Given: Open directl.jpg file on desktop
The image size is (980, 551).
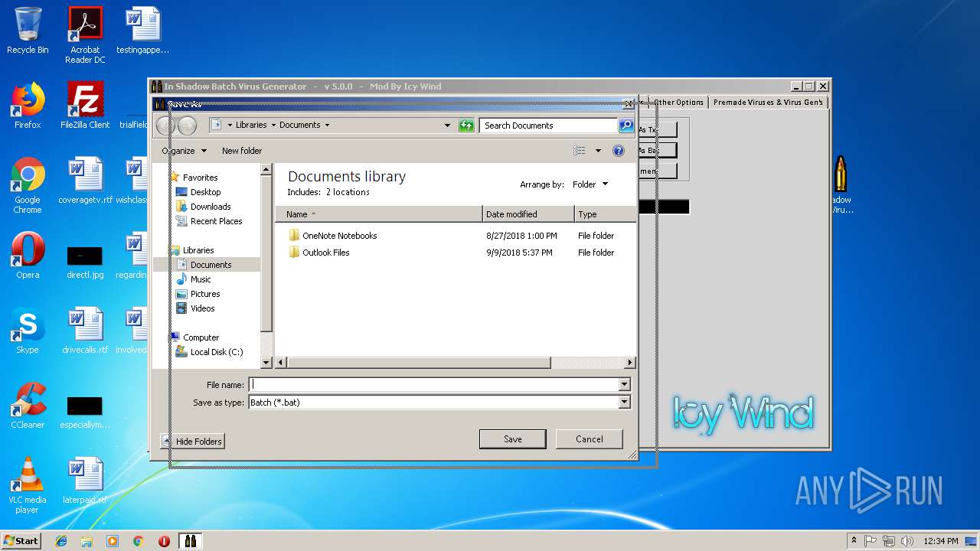Looking at the screenshot, I should (85, 261).
